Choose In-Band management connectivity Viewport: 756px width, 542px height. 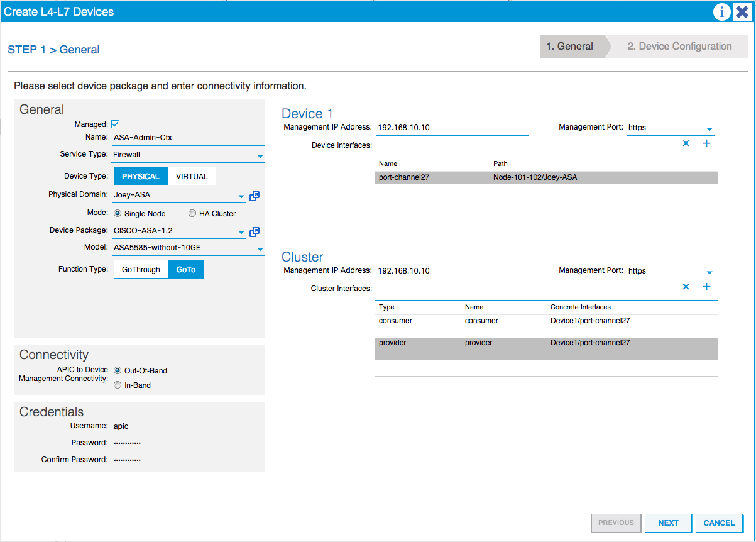pos(118,385)
